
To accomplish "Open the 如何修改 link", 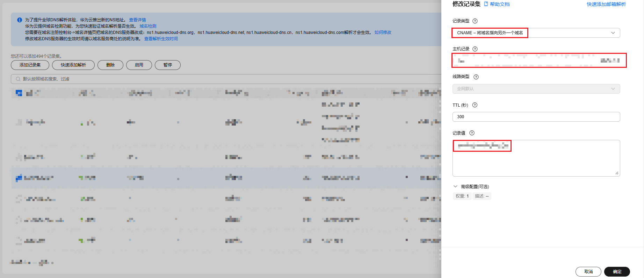I will pos(383,33).
